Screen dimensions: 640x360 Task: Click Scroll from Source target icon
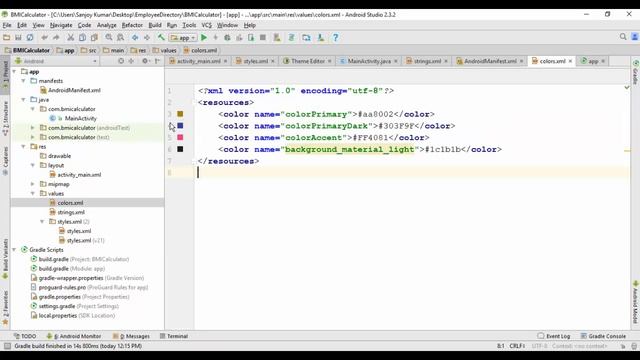click(x=121, y=61)
